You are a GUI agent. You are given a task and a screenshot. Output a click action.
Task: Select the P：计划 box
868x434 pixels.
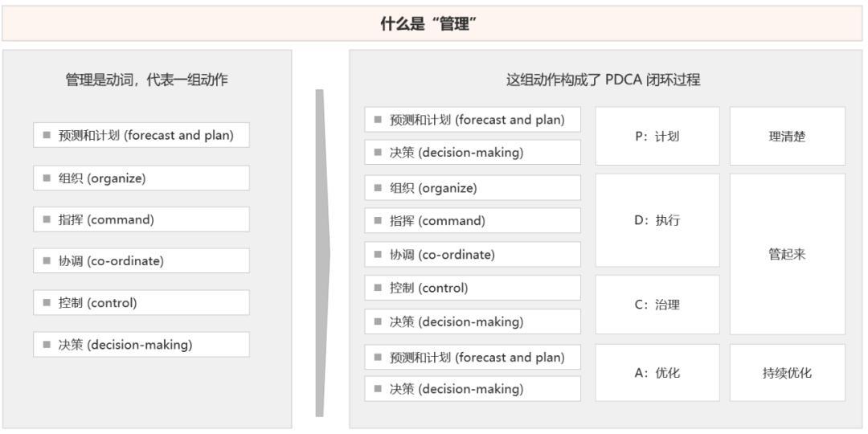[x=657, y=137]
